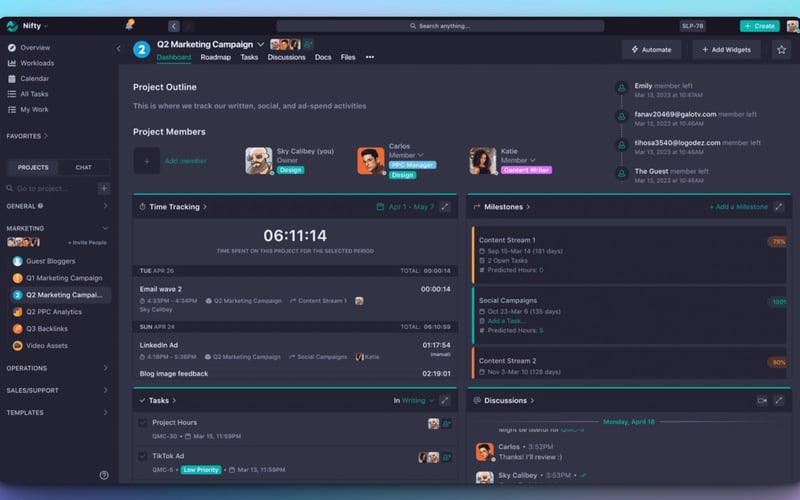Open Video Assets project

47,345
